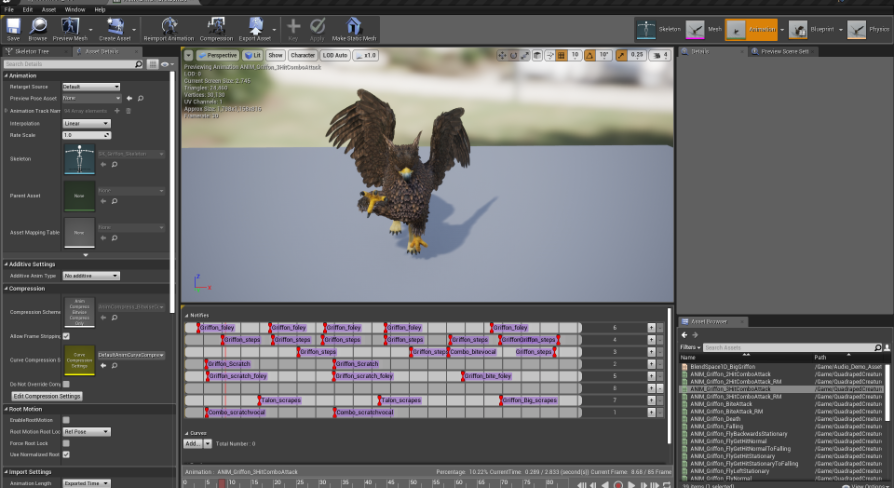The image size is (894, 488).
Task: Open the Preview Mesh toolbar icon
Action: pyautogui.click(x=70, y=29)
